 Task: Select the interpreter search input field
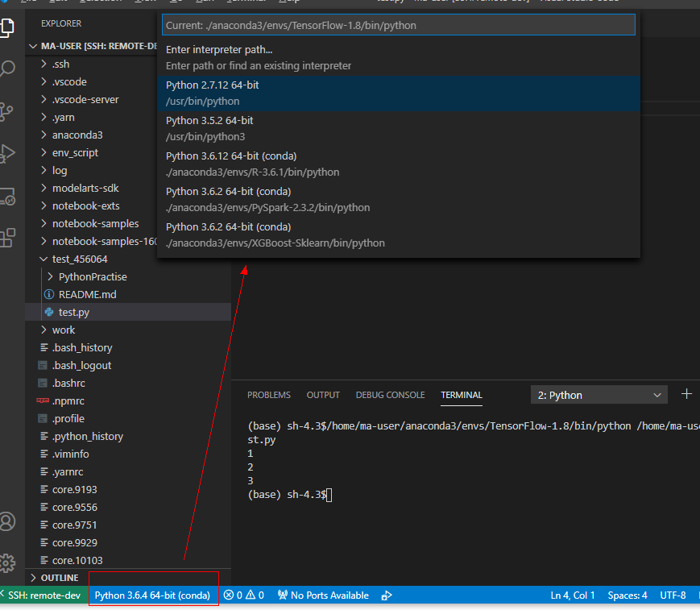tap(398, 25)
